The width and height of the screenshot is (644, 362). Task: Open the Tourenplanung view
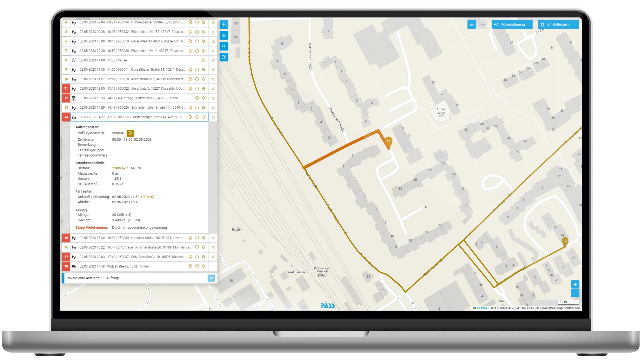click(512, 24)
